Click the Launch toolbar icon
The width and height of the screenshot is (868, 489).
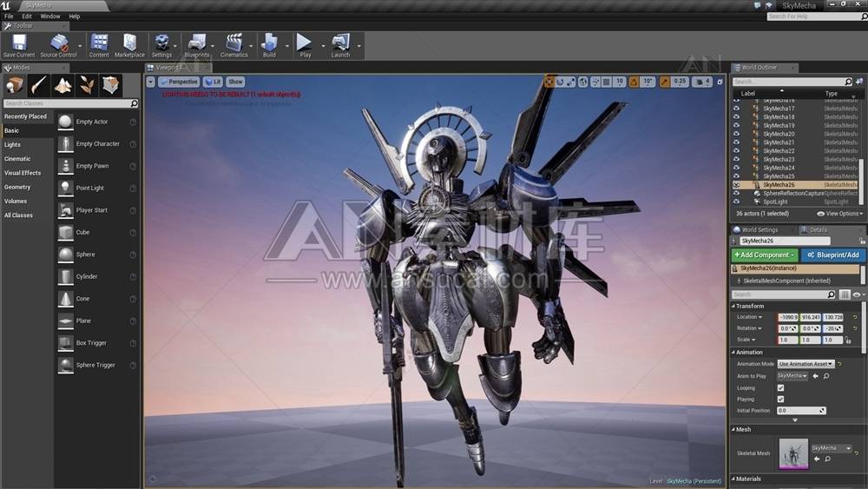click(x=340, y=45)
